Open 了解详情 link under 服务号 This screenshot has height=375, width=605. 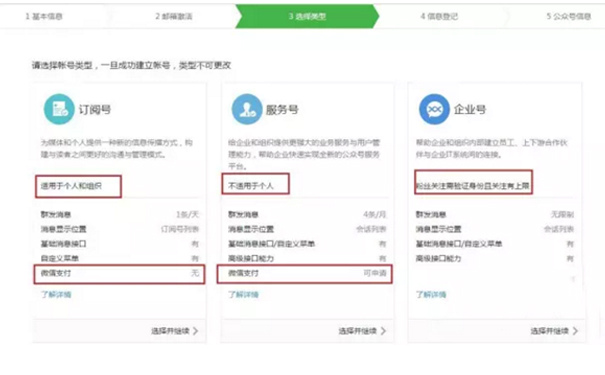click(243, 295)
